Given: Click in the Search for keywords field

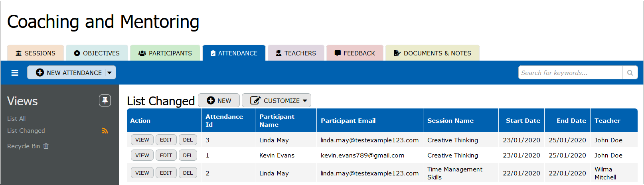Looking at the screenshot, I should pyautogui.click(x=570, y=73).
